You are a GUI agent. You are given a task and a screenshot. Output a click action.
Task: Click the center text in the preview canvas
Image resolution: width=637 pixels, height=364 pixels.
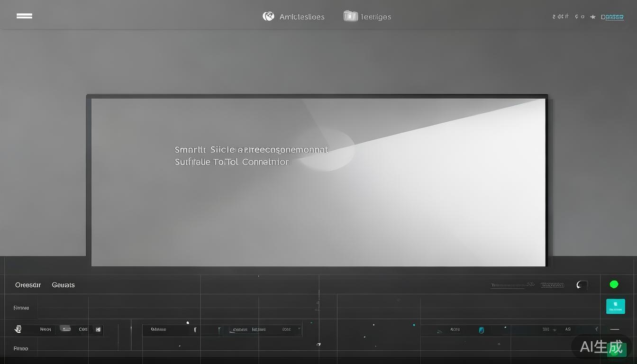[251, 156]
